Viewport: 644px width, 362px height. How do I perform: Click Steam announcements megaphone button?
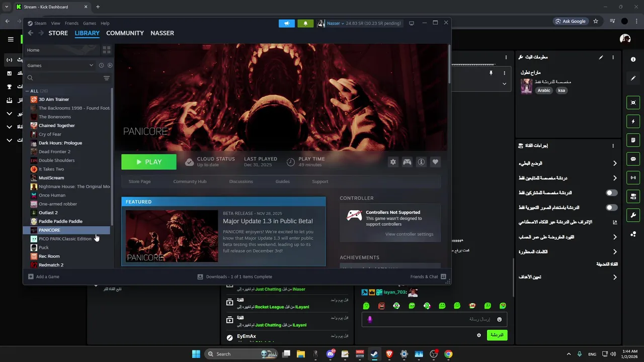pos(287,23)
